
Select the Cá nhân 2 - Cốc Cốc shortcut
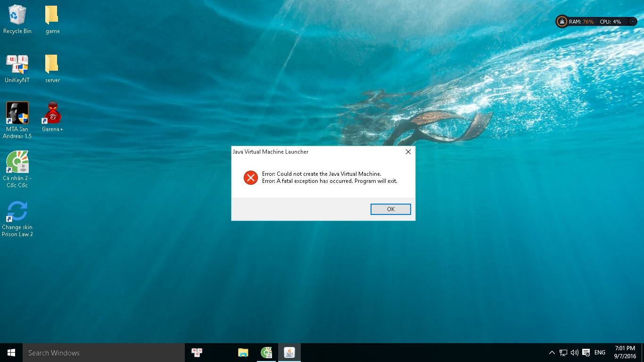pyautogui.click(x=17, y=169)
